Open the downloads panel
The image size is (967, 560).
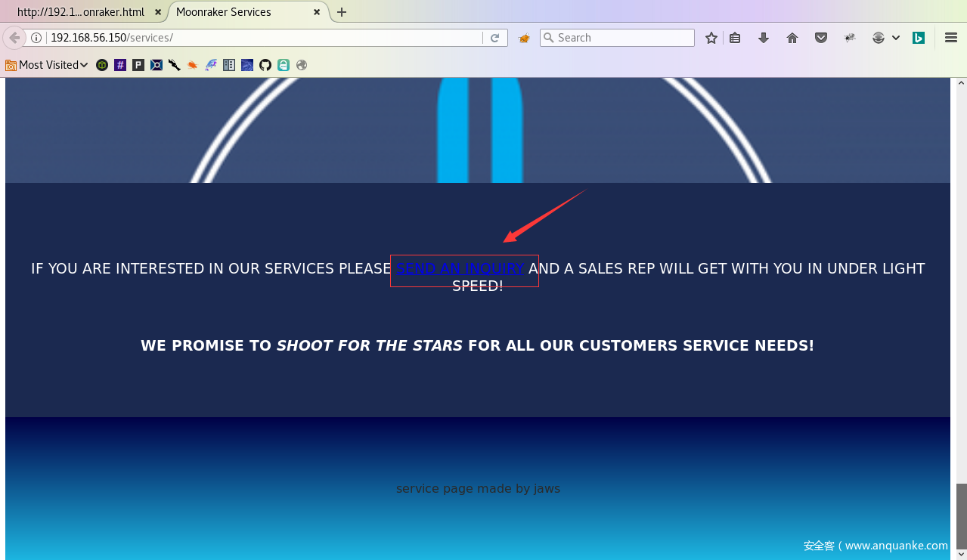[x=764, y=38]
